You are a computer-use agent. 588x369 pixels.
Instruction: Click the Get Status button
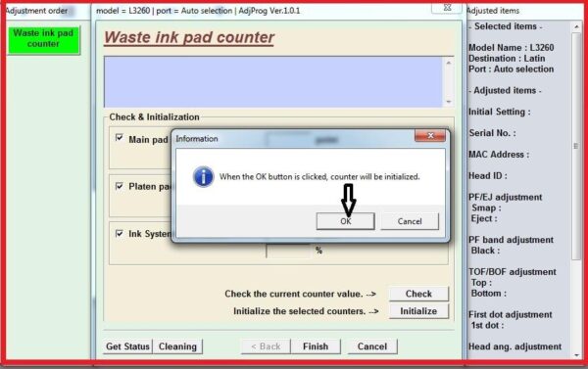tap(127, 346)
